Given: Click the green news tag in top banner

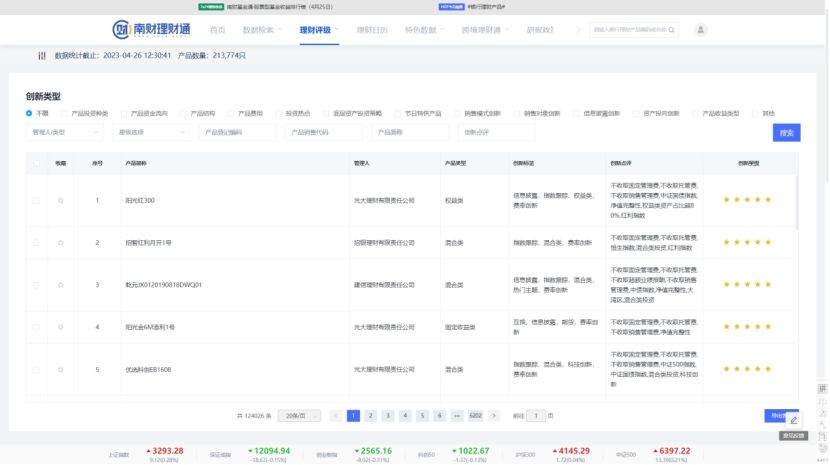Looking at the screenshot, I should (x=211, y=7).
